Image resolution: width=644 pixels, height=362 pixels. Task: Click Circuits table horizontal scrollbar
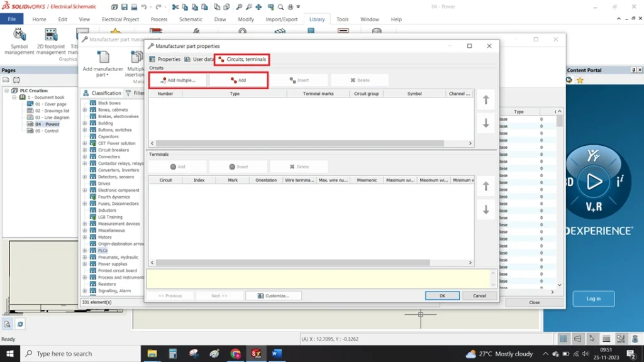300,143
